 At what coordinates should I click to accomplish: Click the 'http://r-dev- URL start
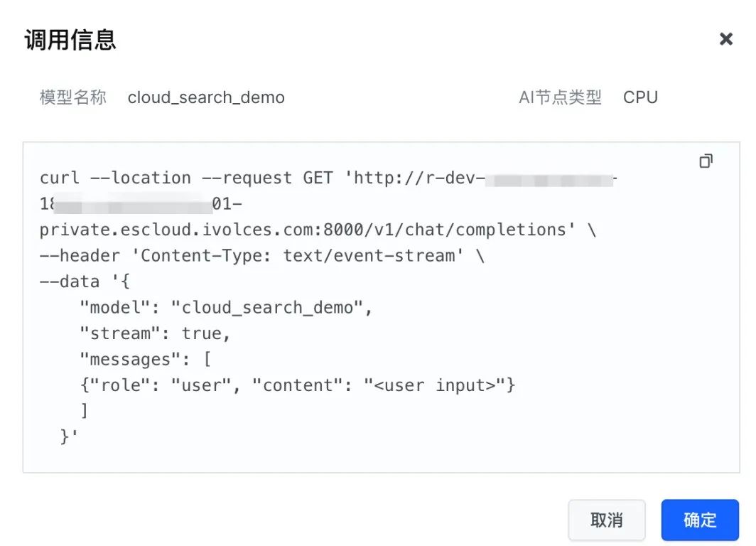[x=414, y=178]
